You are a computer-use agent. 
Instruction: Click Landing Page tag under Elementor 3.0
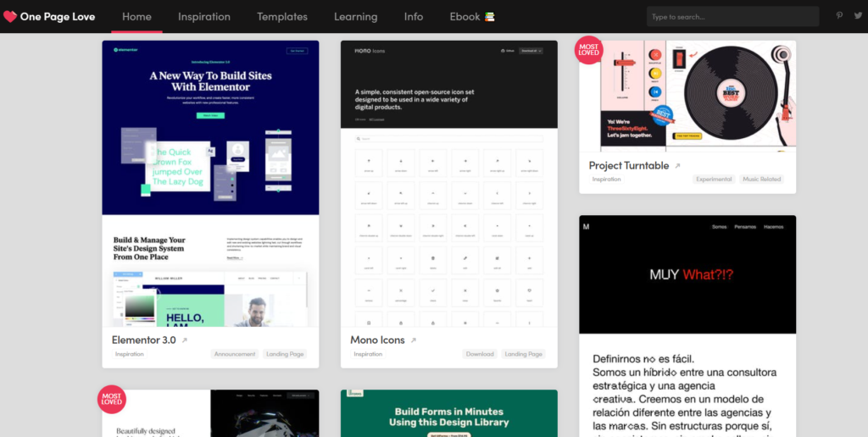(x=285, y=354)
